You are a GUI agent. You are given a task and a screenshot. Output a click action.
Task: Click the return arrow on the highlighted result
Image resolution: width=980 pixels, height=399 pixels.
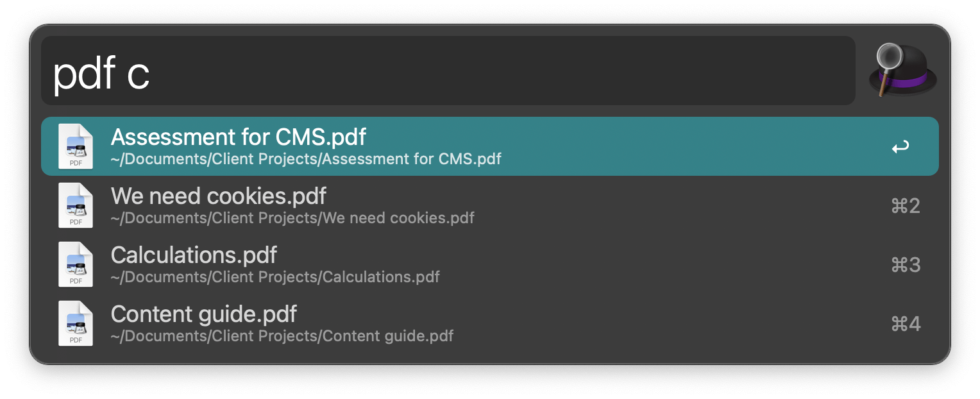tap(900, 146)
